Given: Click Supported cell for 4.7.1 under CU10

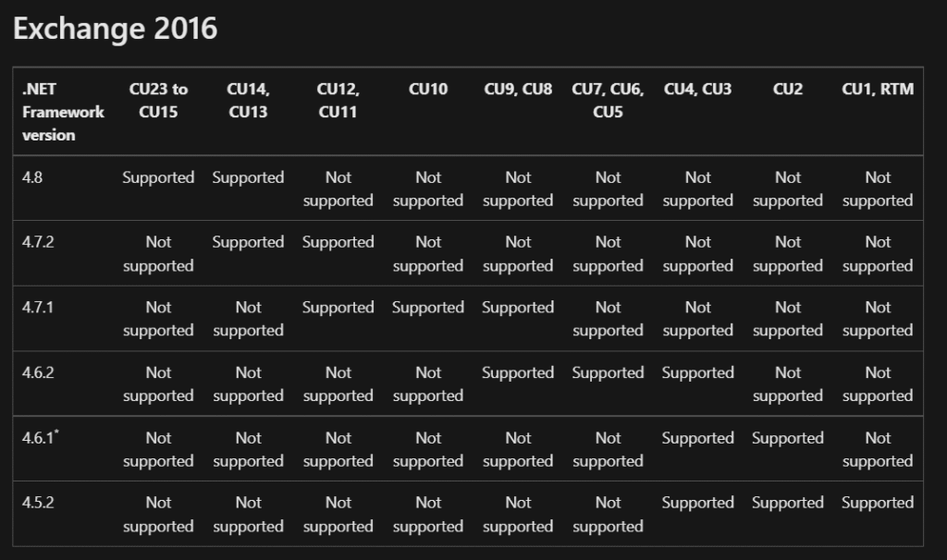Looking at the screenshot, I should point(428,308).
